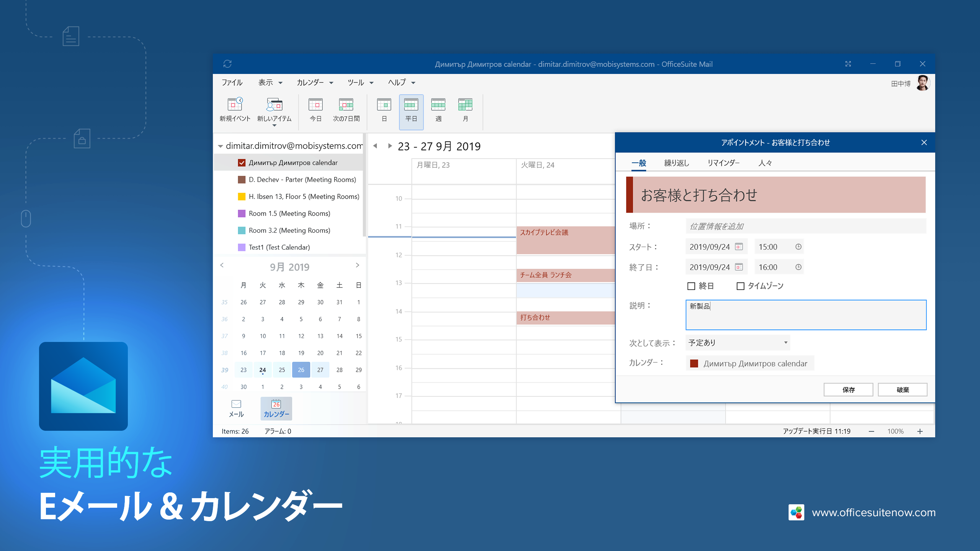
Task: Collapse the dimitar.dimitrov account tree
Action: pos(220,146)
